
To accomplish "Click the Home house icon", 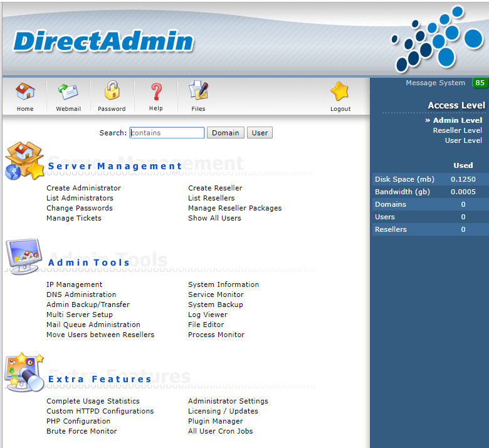I will click(25, 91).
